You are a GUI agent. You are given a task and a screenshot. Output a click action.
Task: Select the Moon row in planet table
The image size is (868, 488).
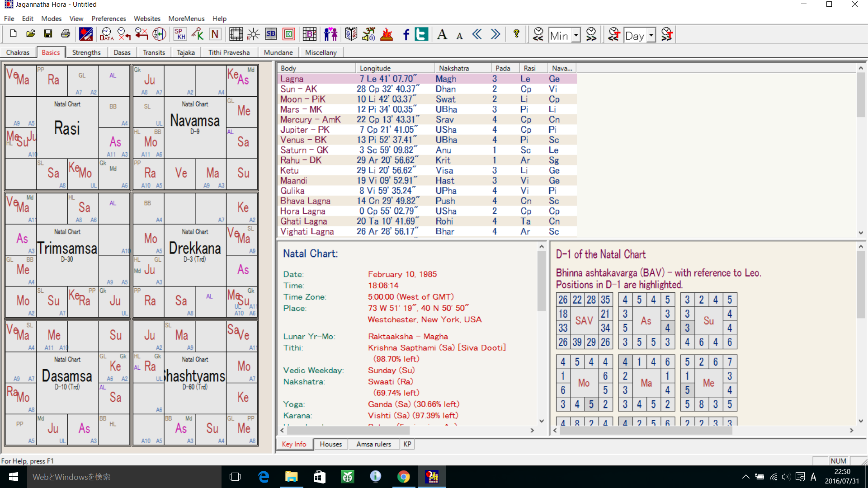[303, 99]
